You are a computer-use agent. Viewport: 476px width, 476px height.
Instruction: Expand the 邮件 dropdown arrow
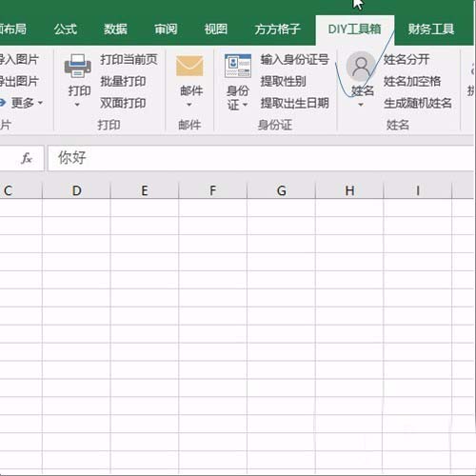(189, 105)
